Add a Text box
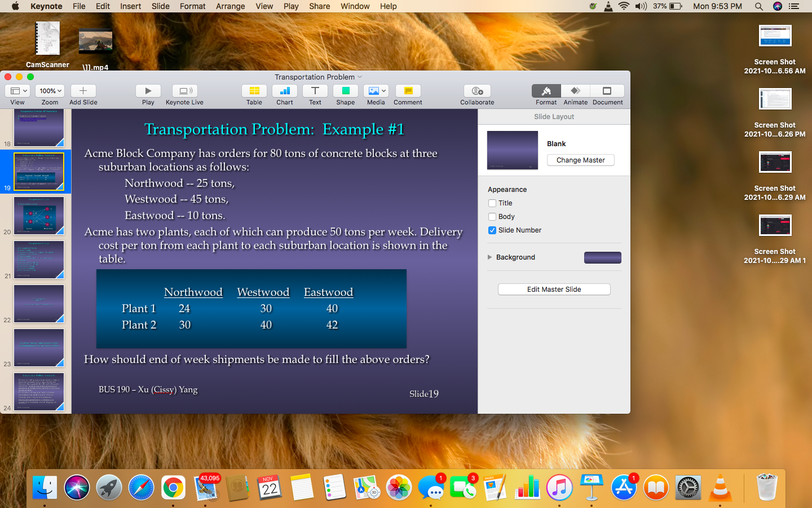 click(x=315, y=94)
